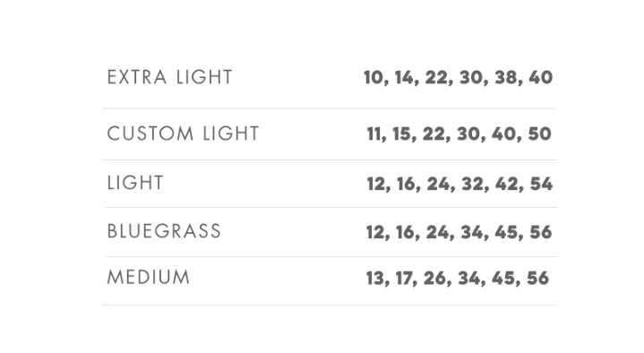Select the MEDIUM label
Screen dimensions: 644x353
pos(149,277)
